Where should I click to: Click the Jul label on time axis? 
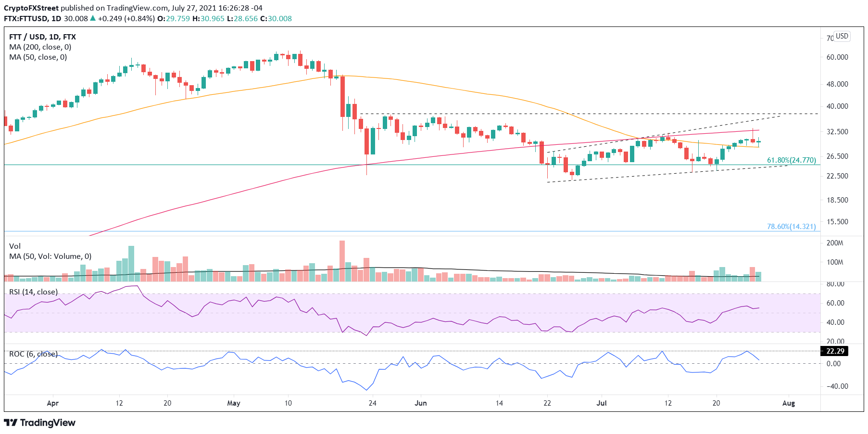[x=602, y=403]
